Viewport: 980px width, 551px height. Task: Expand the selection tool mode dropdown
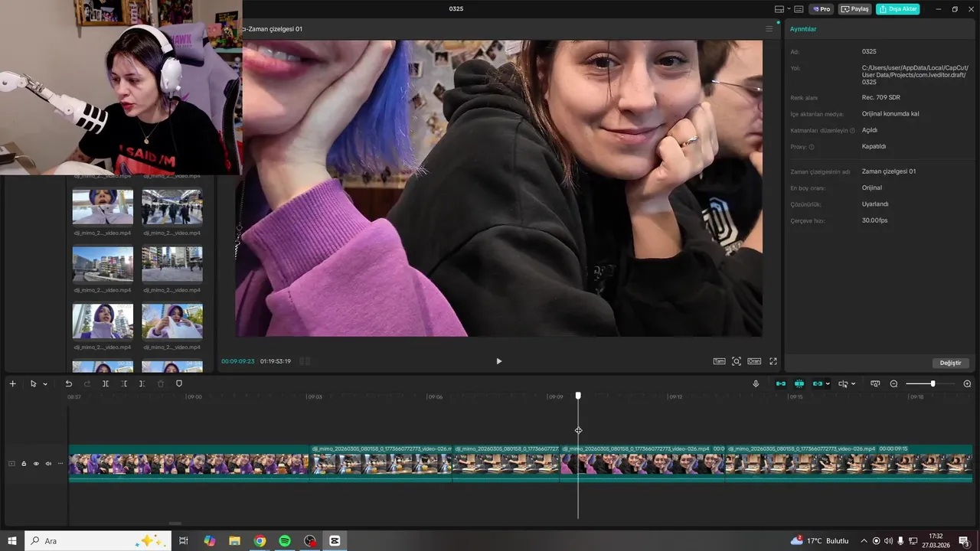click(45, 384)
